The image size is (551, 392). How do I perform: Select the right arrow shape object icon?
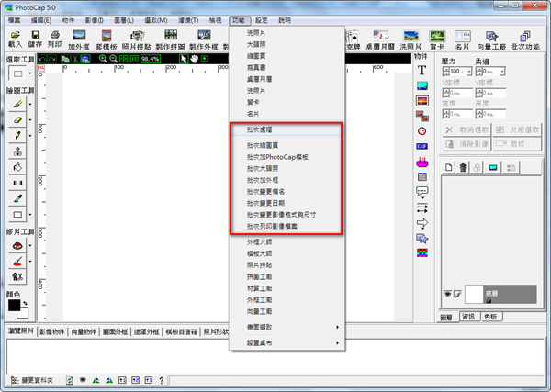click(422, 223)
